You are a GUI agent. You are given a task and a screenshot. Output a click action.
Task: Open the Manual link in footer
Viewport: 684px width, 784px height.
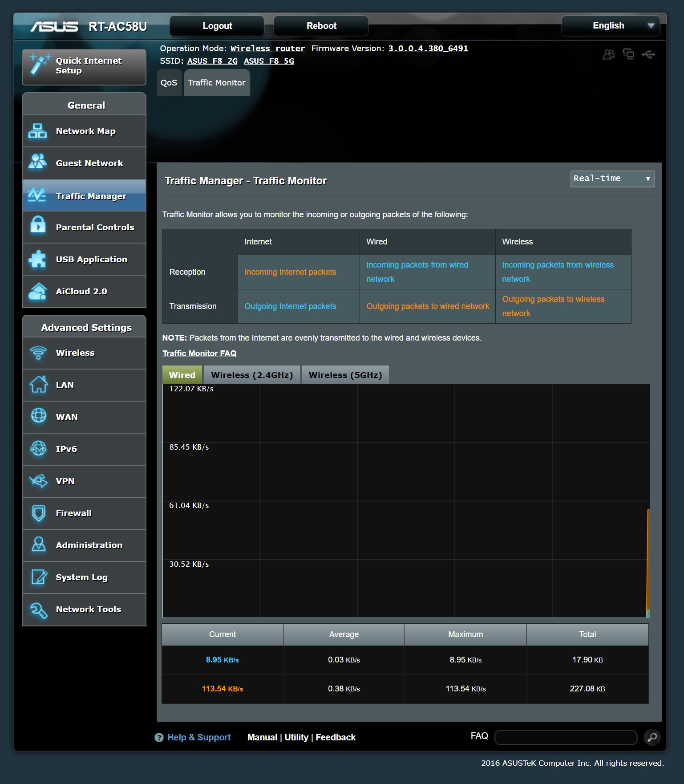[x=262, y=737]
